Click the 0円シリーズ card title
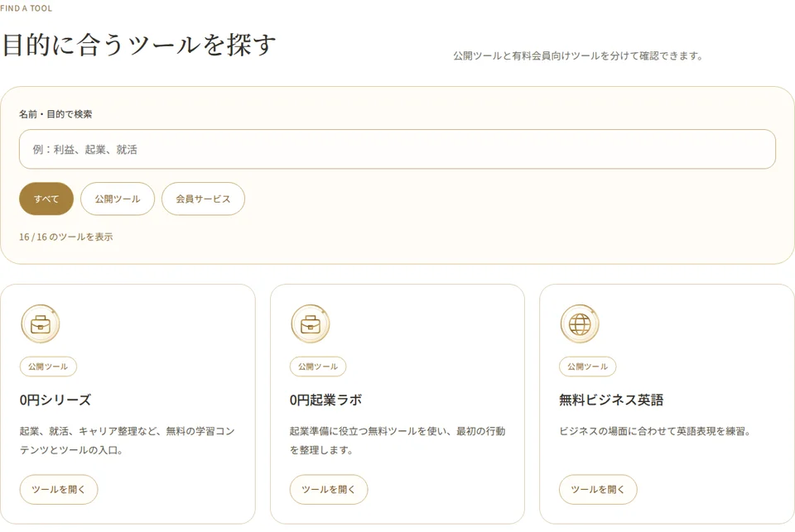The height and width of the screenshot is (532, 795). click(55, 400)
